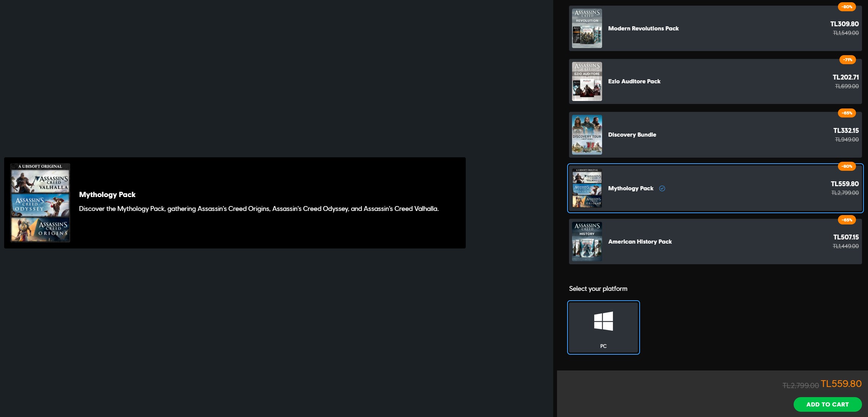Click the American History Pack cover thumbnail

tap(587, 241)
